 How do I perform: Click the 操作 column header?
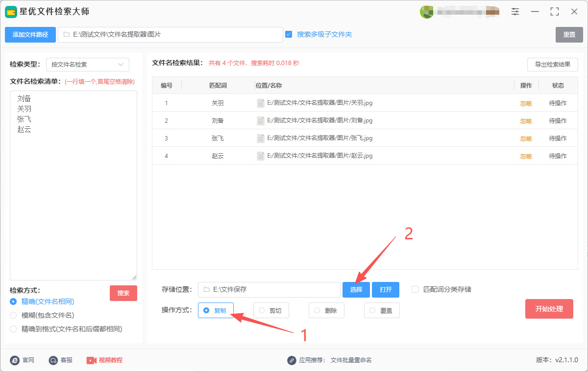(526, 86)
